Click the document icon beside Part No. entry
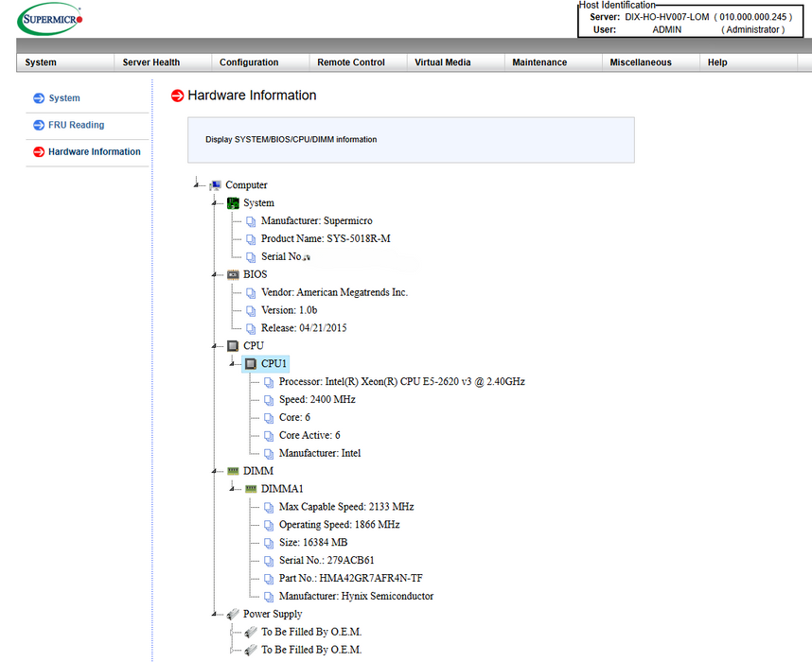Viewport: 812px width, 662px height. tap(269, 579)
